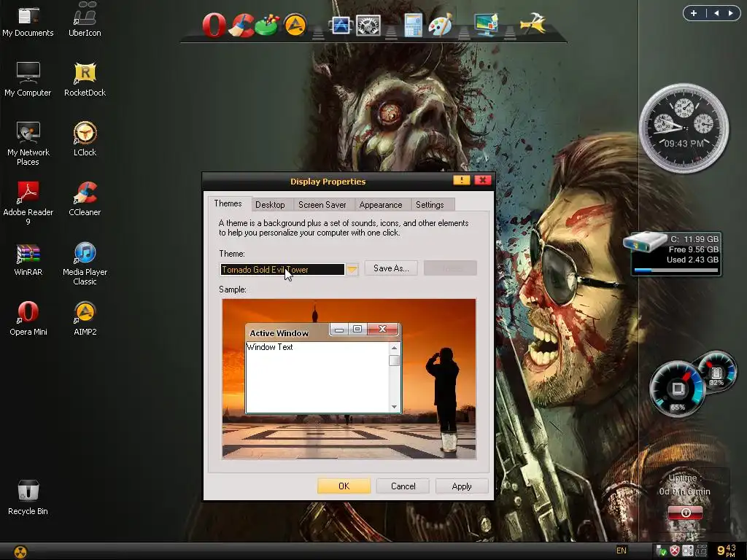
Task: Click the CPU meter 65% gauge
Action: 678,389
